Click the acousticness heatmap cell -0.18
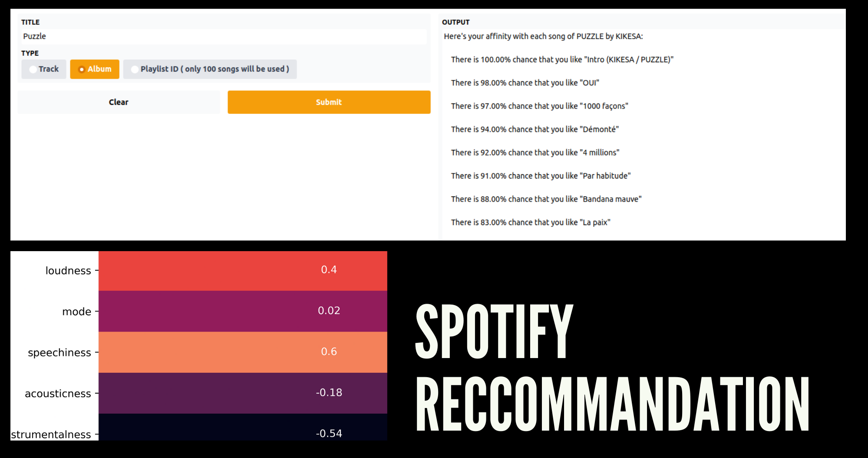The image size is (868, 458). pyautogui.click(x=243, y=393)
